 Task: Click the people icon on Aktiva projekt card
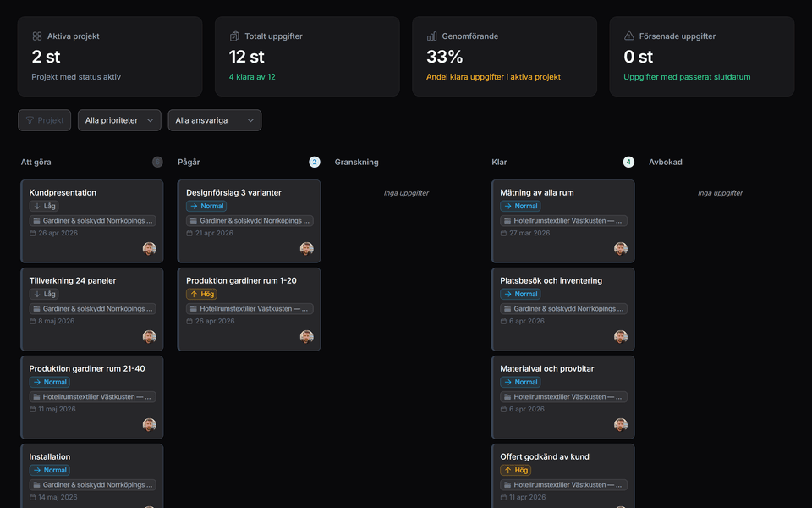(x=37, y=36)
